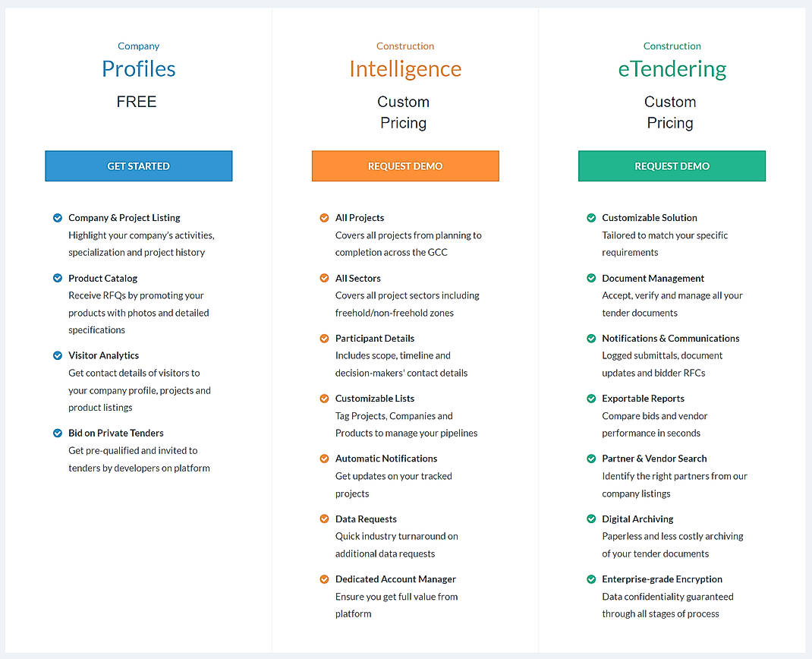Select the checkmark beside Automatic Notifications
The height and width of the screenshot is (659, 812).
(x=325, y=459)
